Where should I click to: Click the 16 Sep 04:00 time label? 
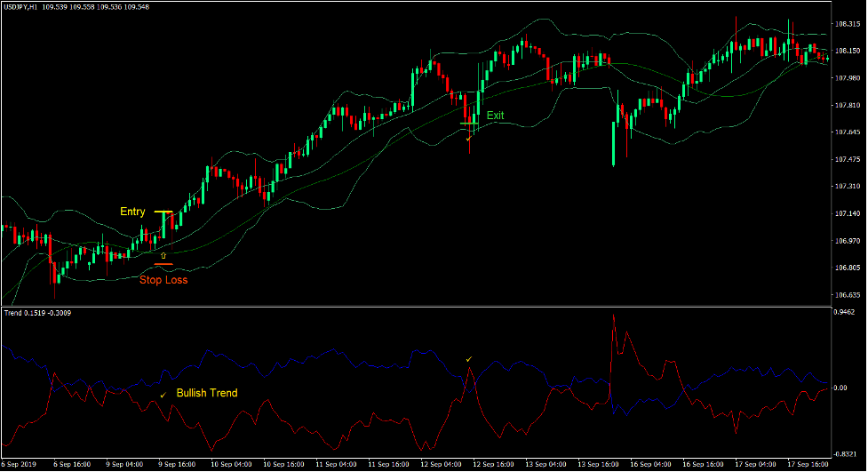coord(650,464)
